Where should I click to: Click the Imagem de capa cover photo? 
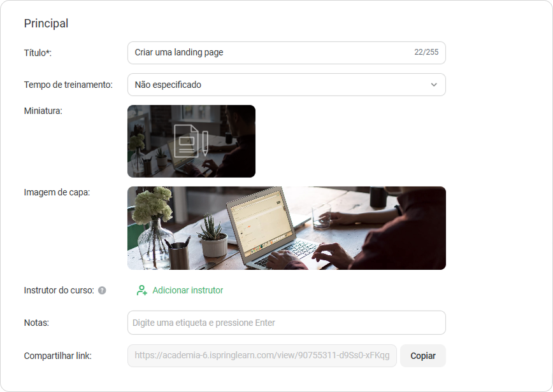(x=287, y=228)
